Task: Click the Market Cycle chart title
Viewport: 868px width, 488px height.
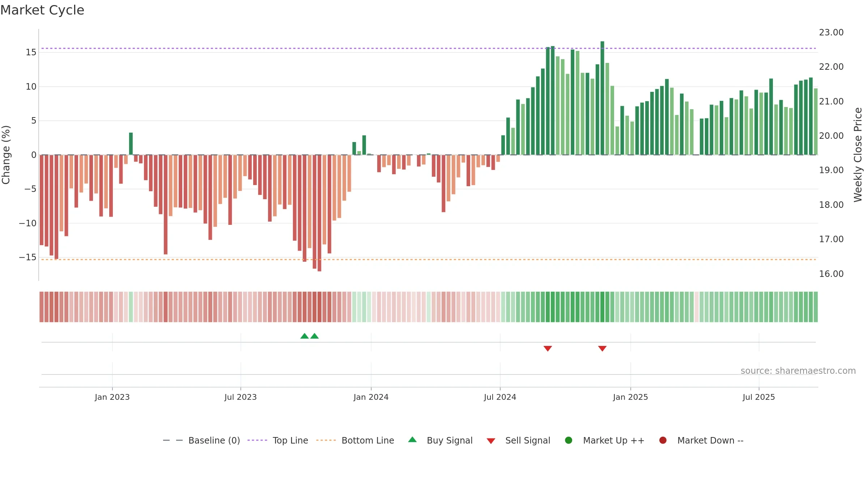Action: tap(42, 10)
